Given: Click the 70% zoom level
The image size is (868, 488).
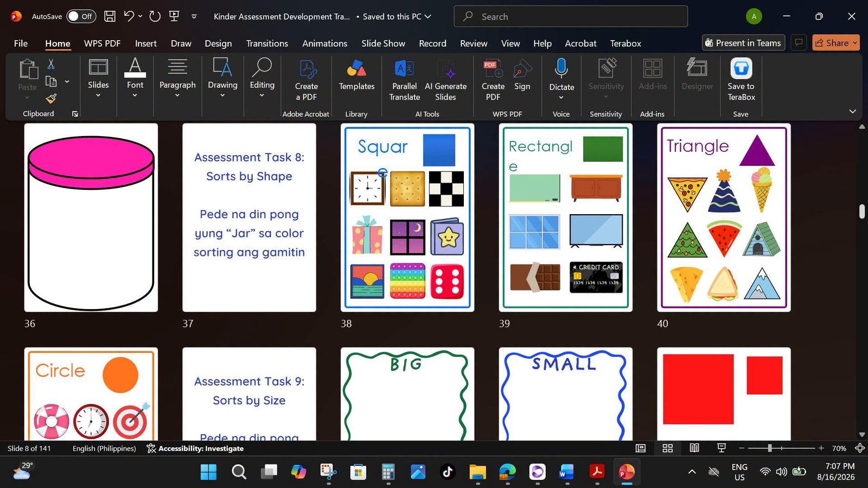Looking at the screenshot, I should (x=839, y=448).
